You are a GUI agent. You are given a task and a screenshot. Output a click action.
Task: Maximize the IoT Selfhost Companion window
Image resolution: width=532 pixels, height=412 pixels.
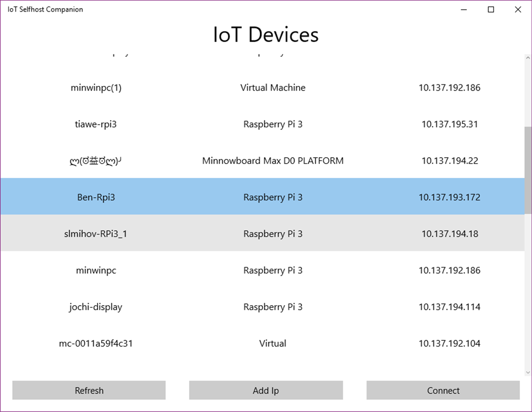491,10
